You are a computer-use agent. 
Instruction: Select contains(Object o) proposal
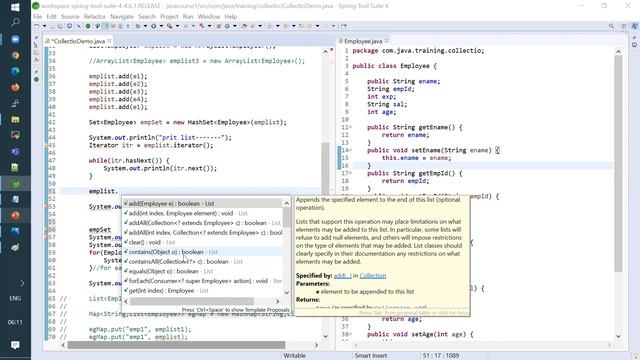point(202,252)
